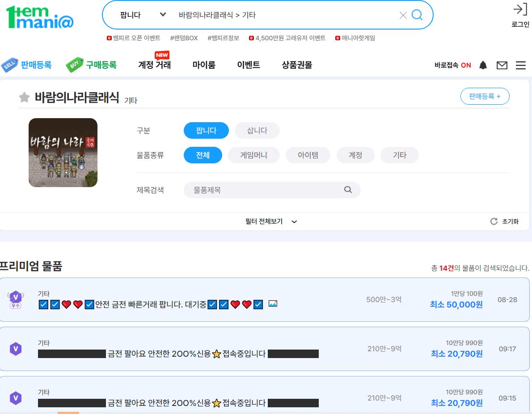Open the 계정 거래 menu
Viewport: 532px width, 414px height.
coord(154,64)
